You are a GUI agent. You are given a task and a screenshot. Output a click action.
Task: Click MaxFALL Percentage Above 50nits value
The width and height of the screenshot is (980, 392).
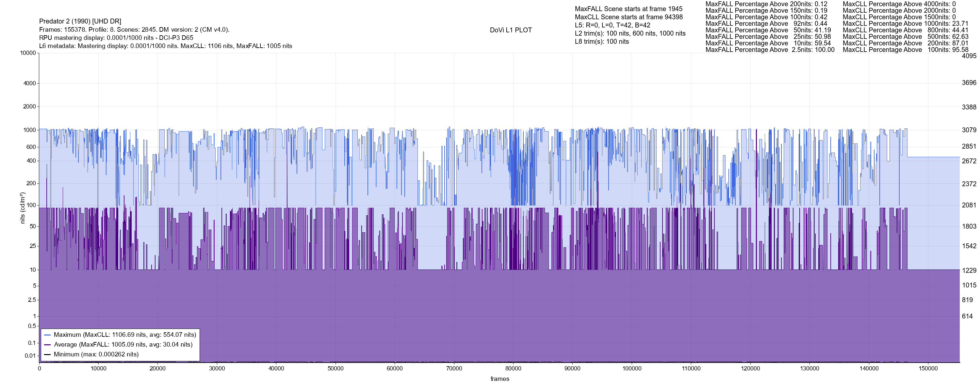click(x=822, y=30)
